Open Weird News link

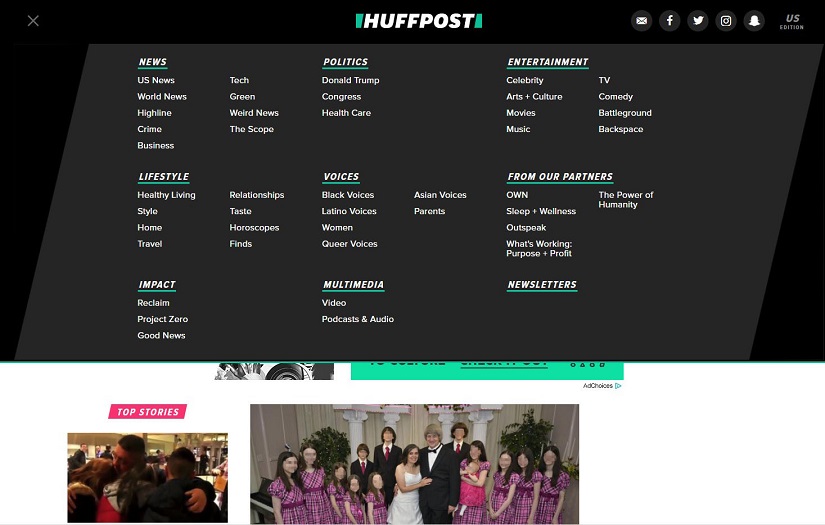[x=254, y=113]
